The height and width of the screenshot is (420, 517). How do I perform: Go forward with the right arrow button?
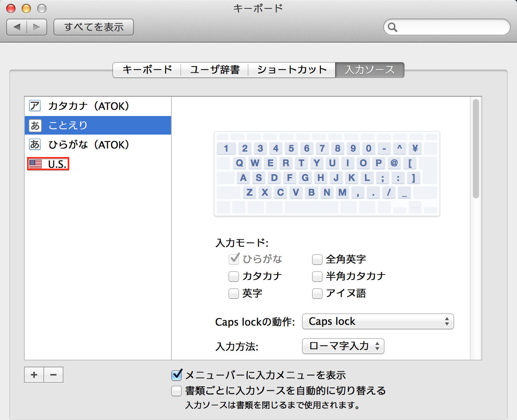coord(37,27)
